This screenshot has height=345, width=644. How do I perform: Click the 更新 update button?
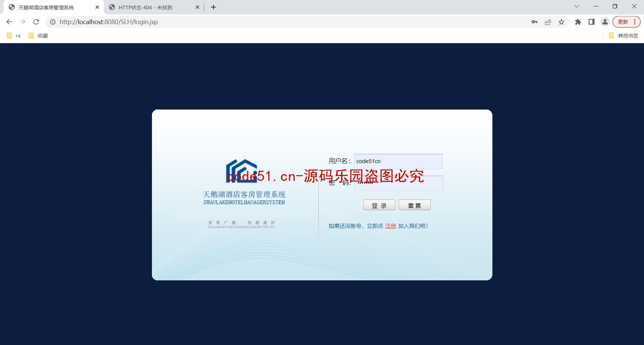(626, 22)
